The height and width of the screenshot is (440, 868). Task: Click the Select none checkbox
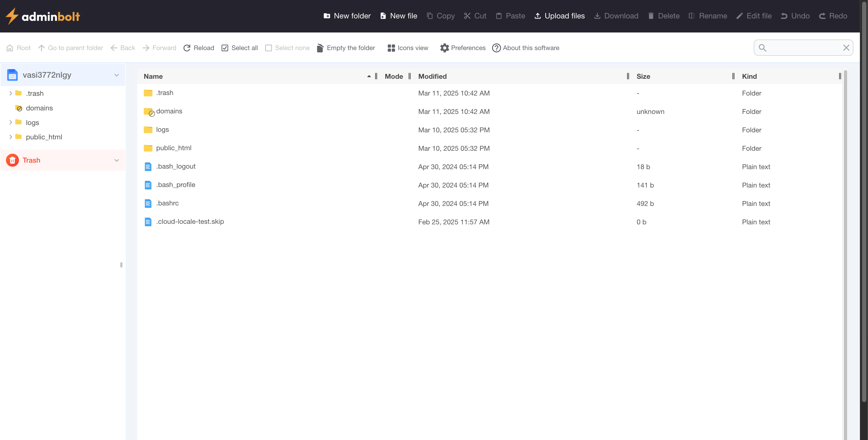[269, 48]
